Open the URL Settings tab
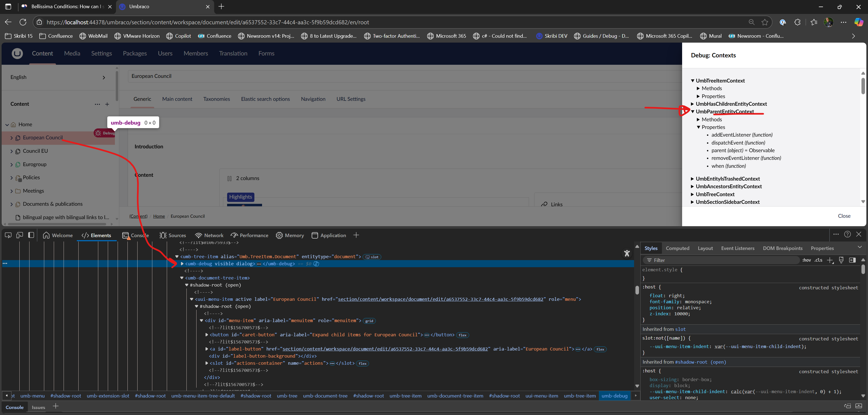Screen dimensions: 868x415 coord(351,99)
